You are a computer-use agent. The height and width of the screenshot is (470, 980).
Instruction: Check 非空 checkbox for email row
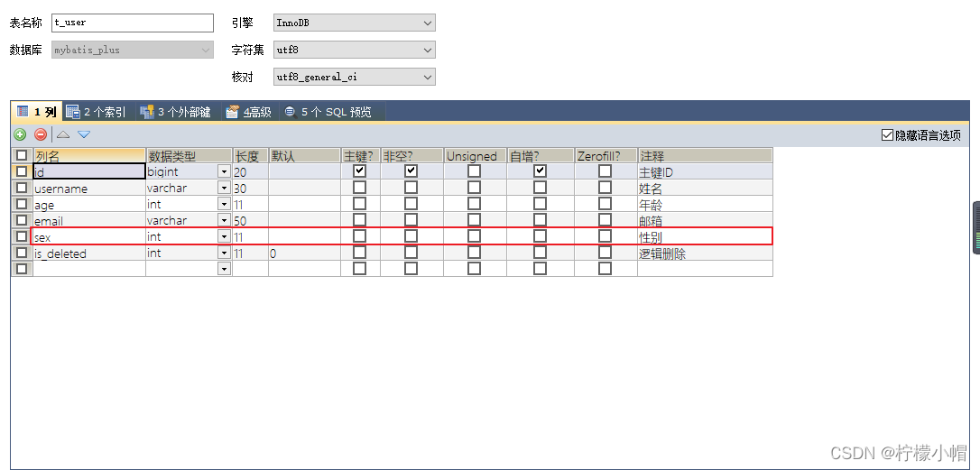tap(411, 219)
